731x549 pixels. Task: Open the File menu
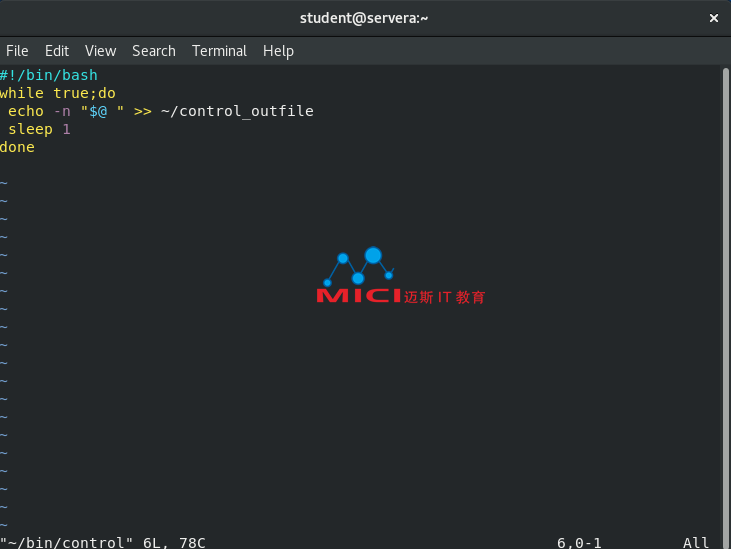pyautogui.click(x=17, y=51)
